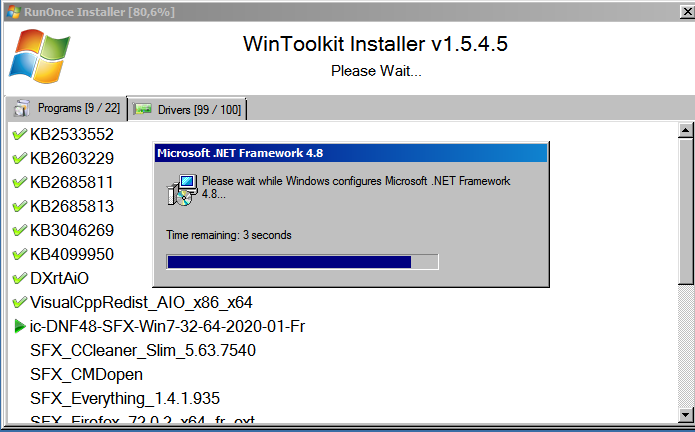Click the Programs tab icon
Screen dimensions: 695x432
pyautogui.click(x=21, y=109)
